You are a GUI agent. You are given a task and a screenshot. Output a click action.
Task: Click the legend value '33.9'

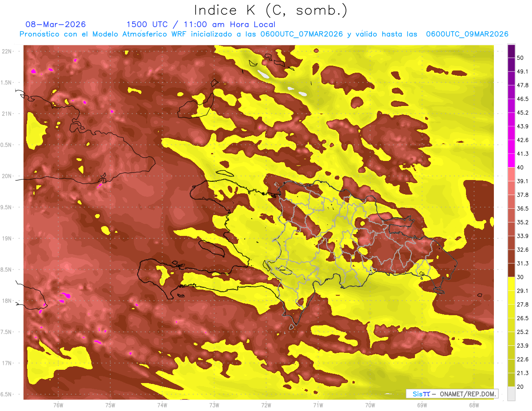(522, 236)
